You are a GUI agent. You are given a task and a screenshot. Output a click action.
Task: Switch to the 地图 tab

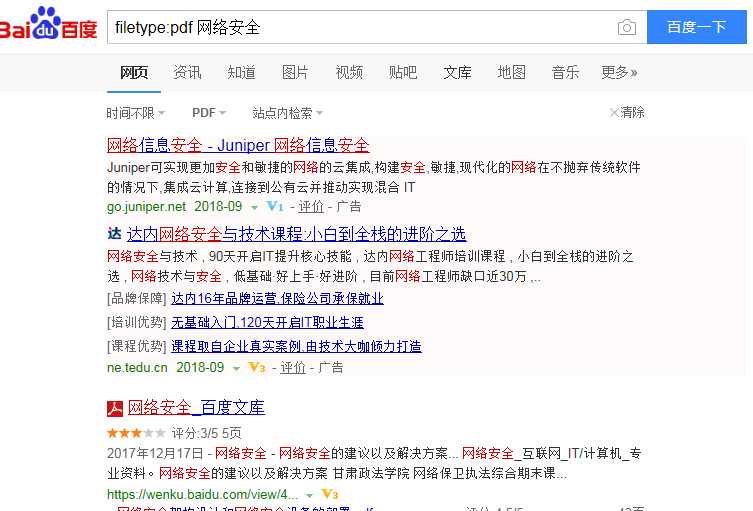(x=511, y=73)
